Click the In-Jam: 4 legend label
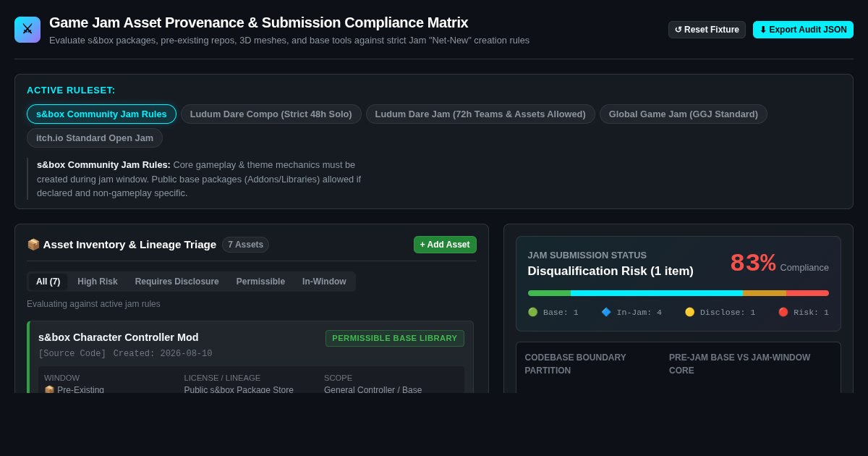The width and height of the screenshot is (868, 456). [639, 313]
